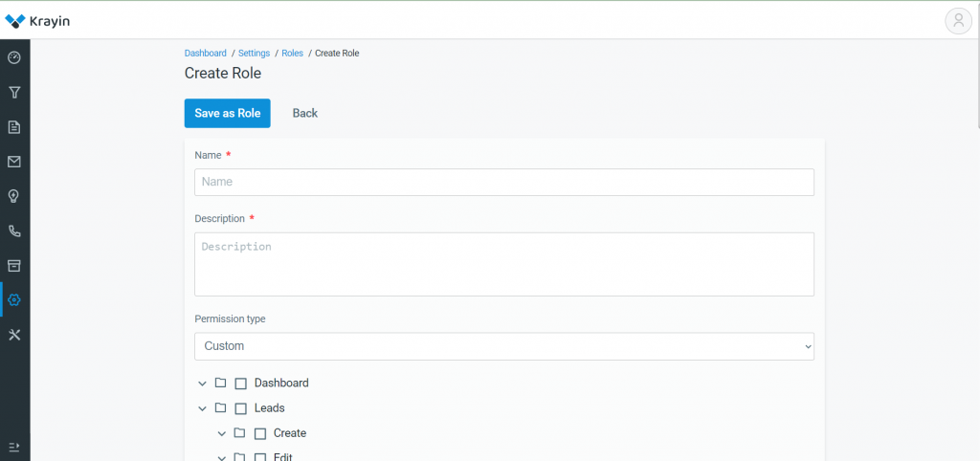Open Activities lightbulb icon in sidebar
The image size is (980, 461).
[14, 197]
